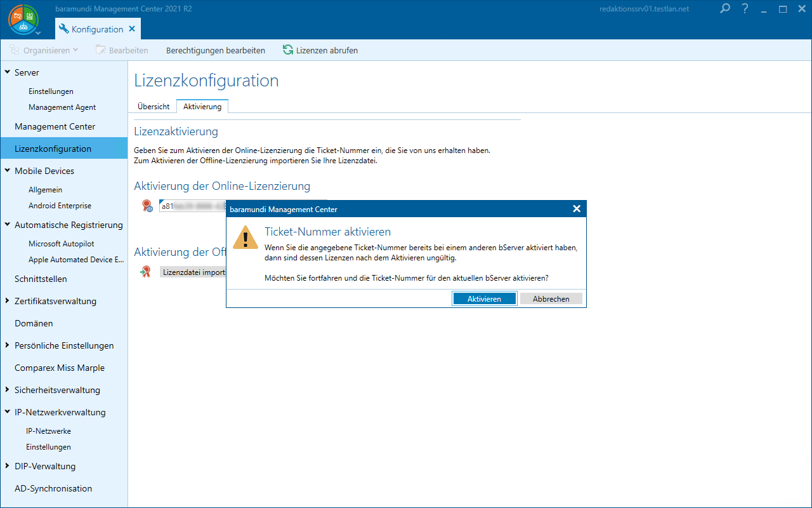Click Abbrechen to cancel activation

click(551, 298)
